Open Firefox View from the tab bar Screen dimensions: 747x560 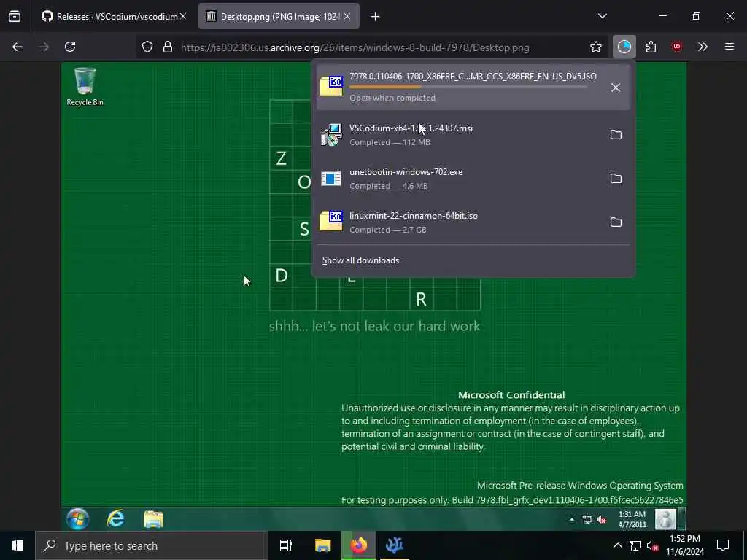point(15,17)
